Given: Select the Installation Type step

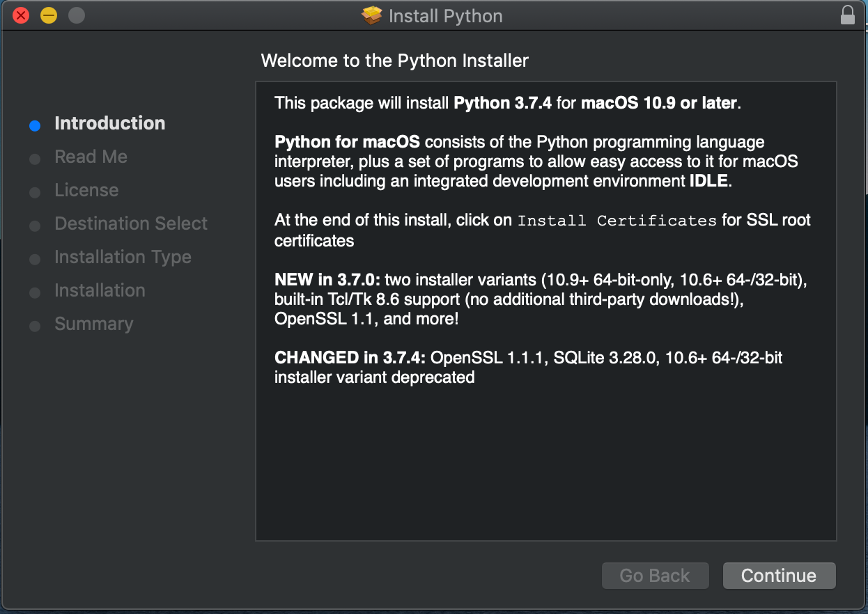Looking at the screenshot, I should (123, 257).
